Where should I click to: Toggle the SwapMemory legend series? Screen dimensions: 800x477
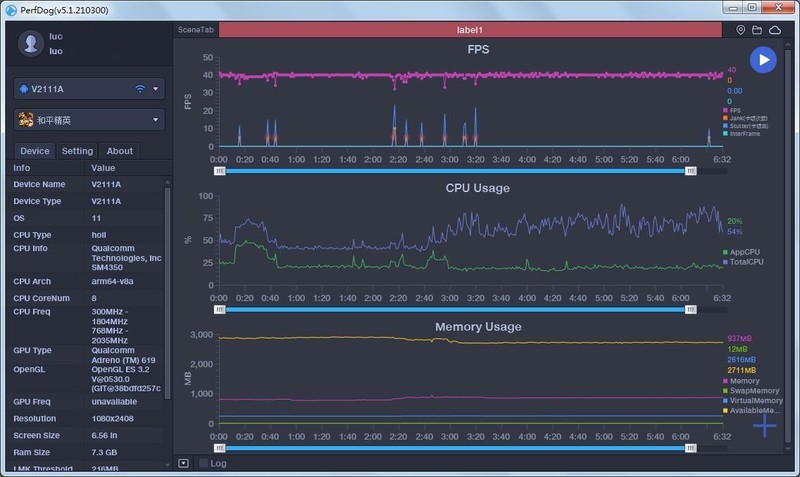tap(750, 390)
